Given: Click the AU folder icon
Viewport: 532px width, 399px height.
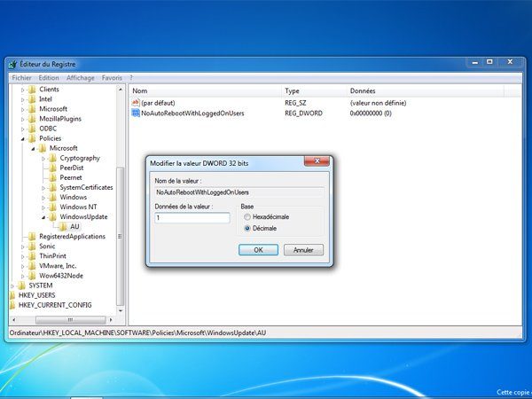Looking at the screenshot, I should point(63,227).
